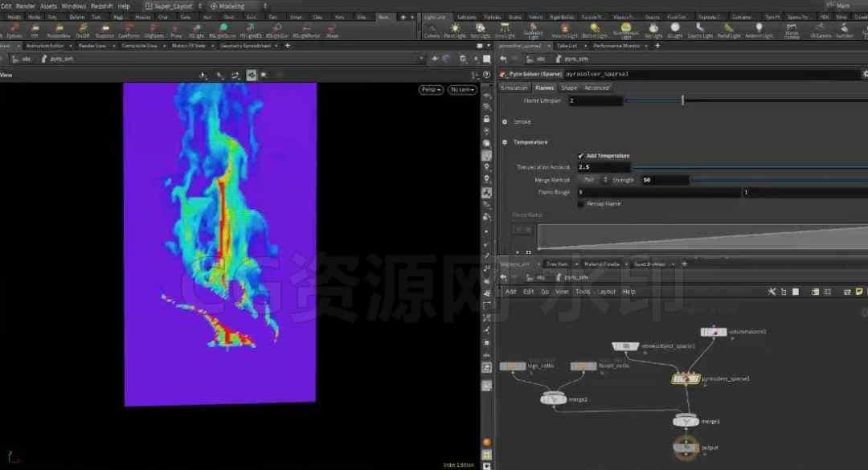Select the Ambient Light shelf tool

pyautogui.click(x=759, y=31)
